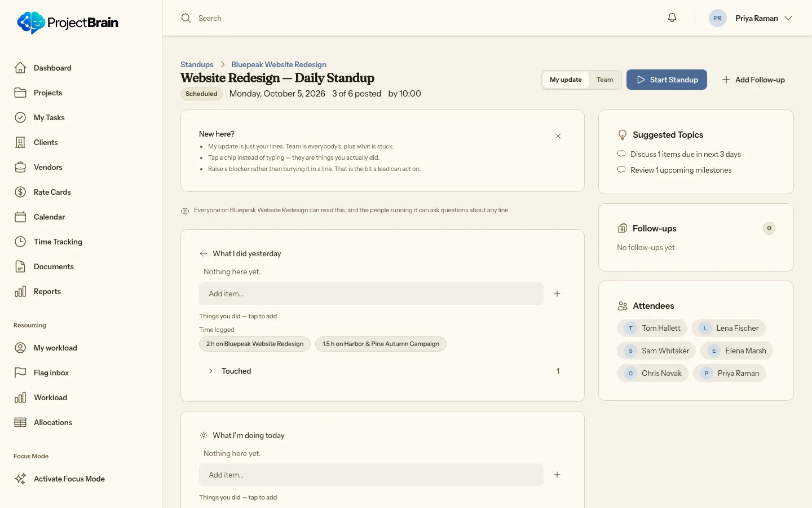Open Clients building icon in sidebar

(20, 142)
